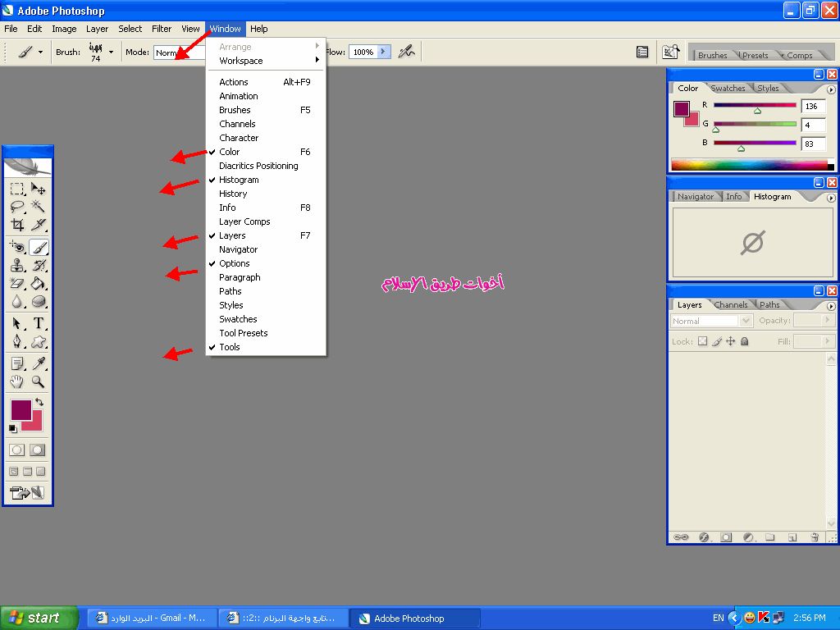Select the Paint Bucket tool
This screenshot has height=630, width=840.
38,283
